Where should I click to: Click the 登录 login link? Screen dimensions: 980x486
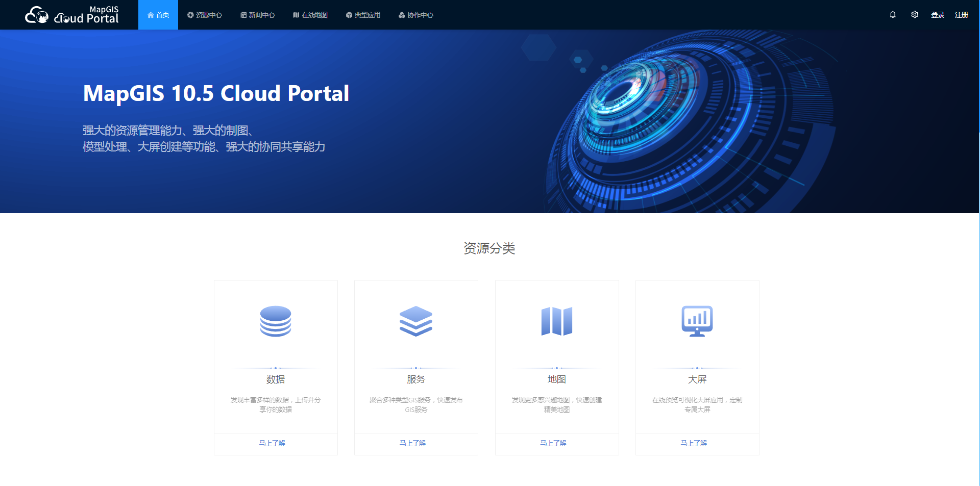938,15
